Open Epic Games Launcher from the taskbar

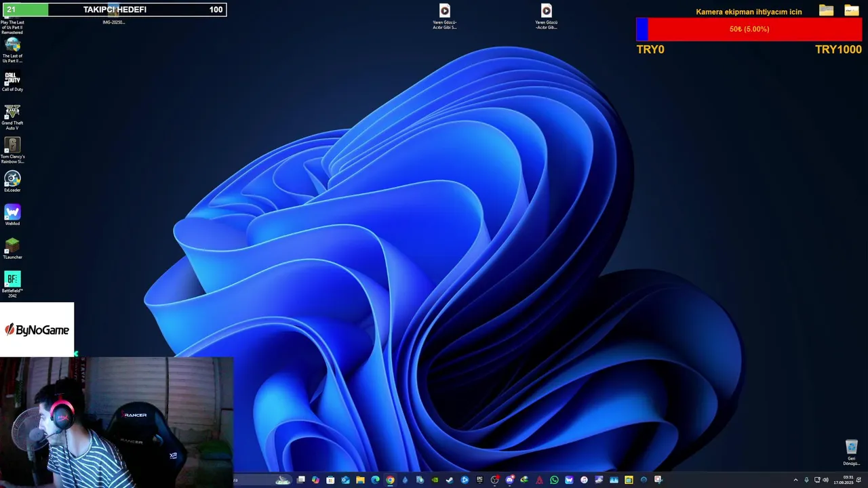pyautogui.click(x=479, y=480)
